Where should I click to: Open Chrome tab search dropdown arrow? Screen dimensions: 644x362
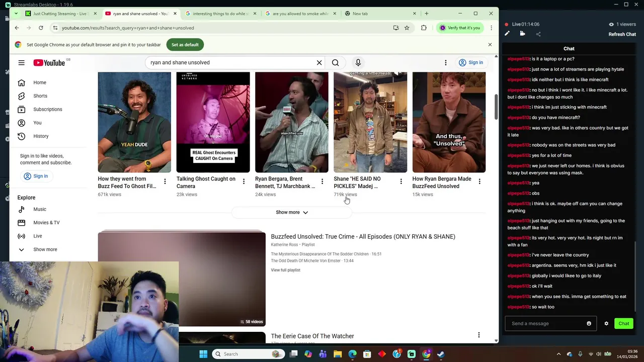16,14
